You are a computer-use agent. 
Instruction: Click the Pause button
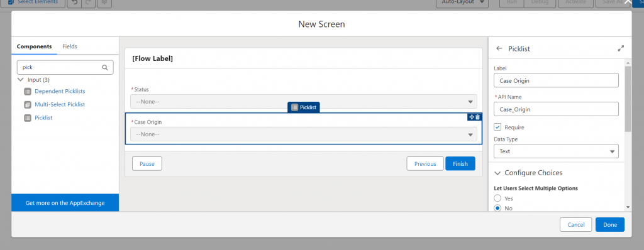(x=147, y=164)
